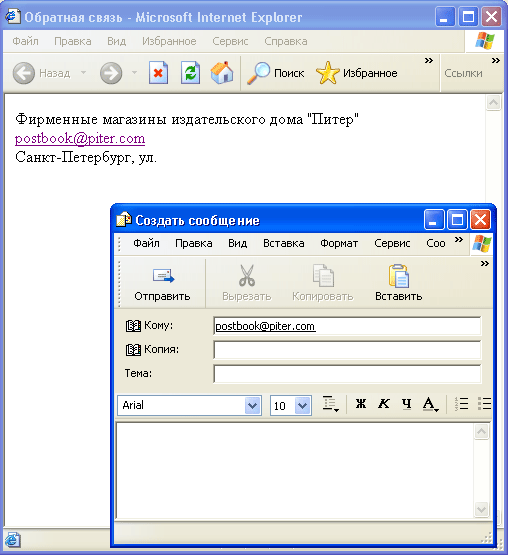The height and width of the screenshot is (555, 508).
Task: Open the Вставка menu in message window
Action: pos(284,244)
